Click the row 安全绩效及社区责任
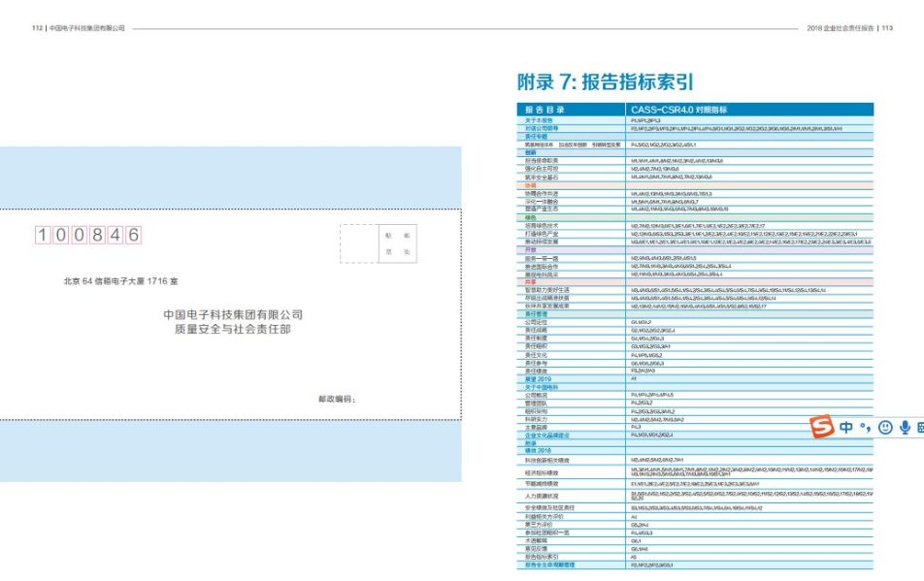The image size is (924, 581). click(x=695, y=508)
